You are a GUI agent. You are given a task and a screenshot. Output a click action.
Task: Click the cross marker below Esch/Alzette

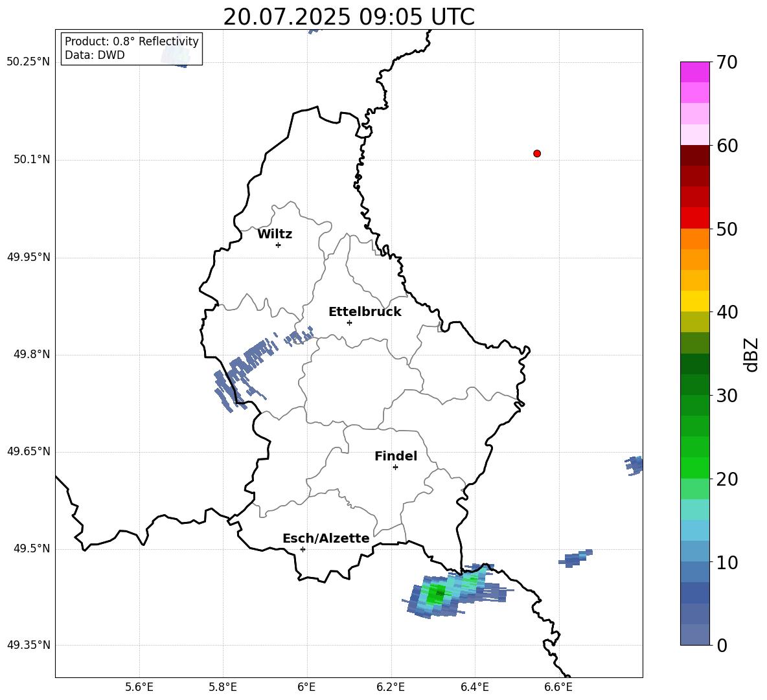[x=303, y=549]
